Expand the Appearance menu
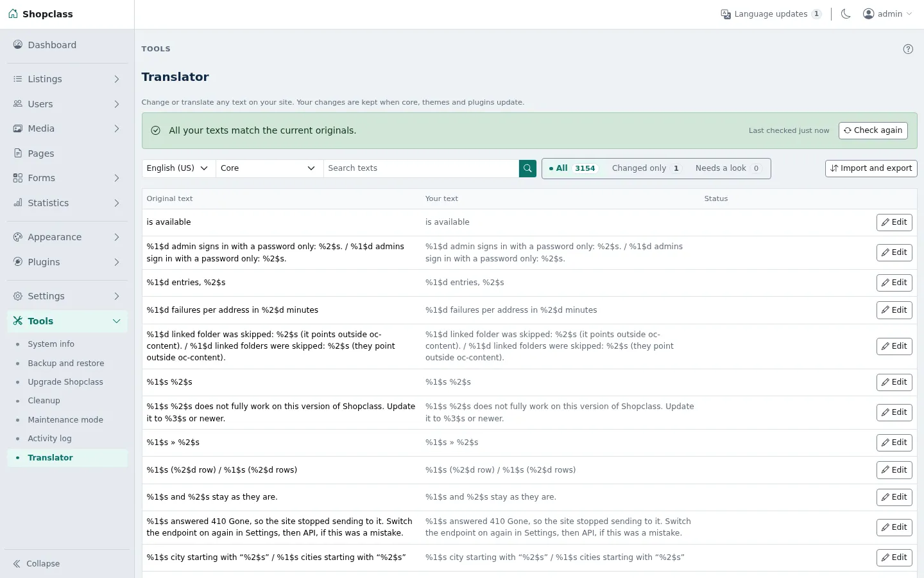The image size is (924, 578). coord(67,237)
